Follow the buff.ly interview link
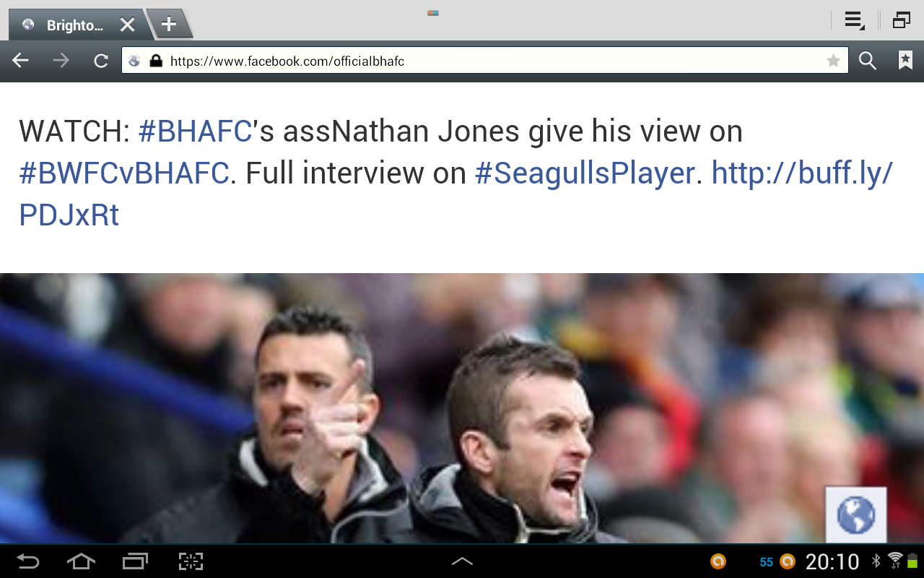Viewport: 924px width, 578px height. click(456, 194)
